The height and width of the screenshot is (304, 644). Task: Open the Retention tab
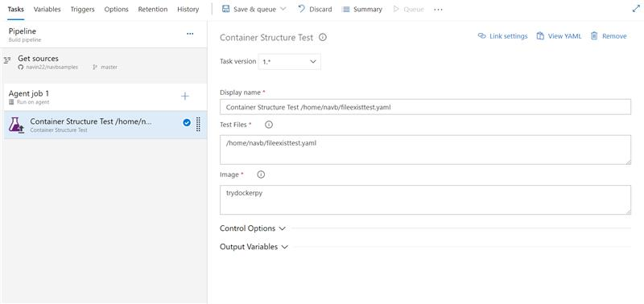[x=153, y=9]
